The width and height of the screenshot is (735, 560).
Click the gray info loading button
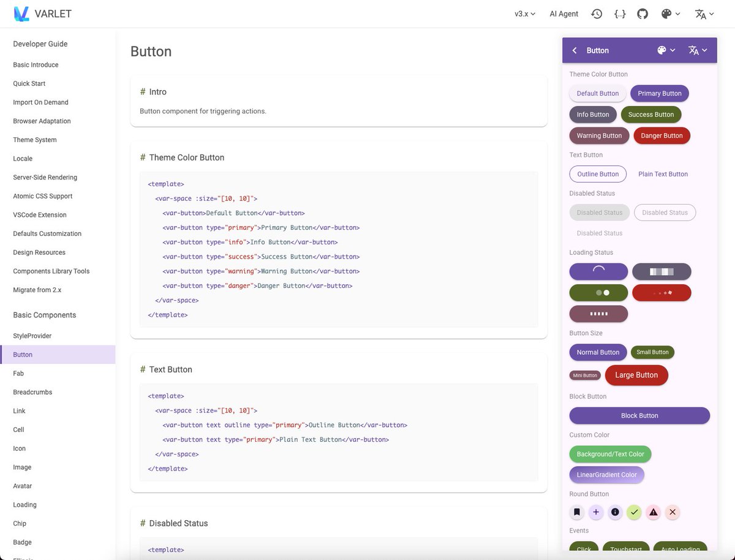pos(661,271)
